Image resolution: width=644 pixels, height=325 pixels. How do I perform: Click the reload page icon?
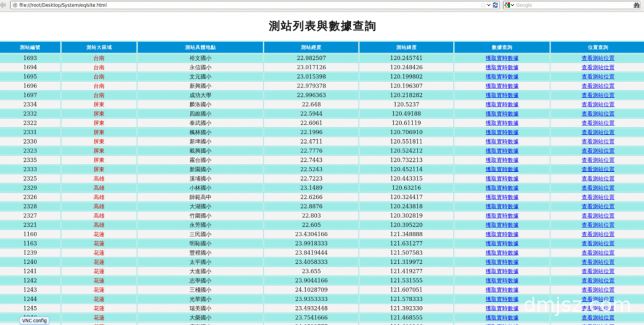click(x=496, y=5)
